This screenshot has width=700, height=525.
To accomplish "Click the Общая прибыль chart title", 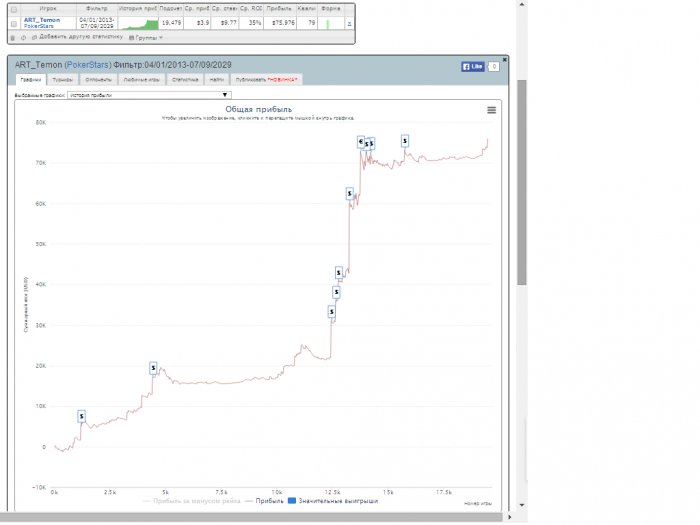I will point(258,109).
